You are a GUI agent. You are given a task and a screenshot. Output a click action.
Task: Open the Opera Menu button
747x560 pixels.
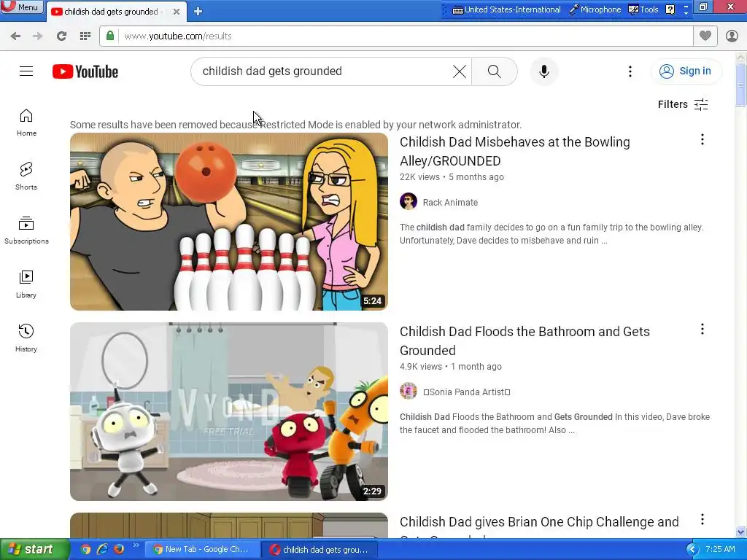click(x=22, y=7)
